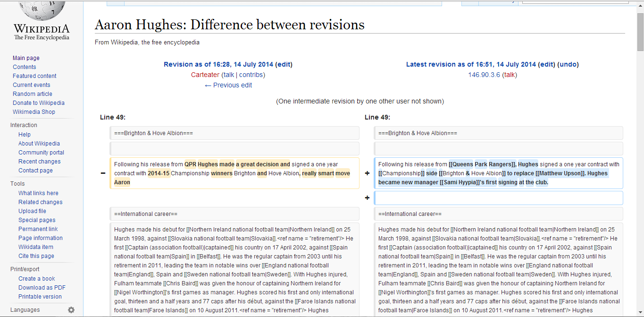Visit the Wikimedia Shop link
Image resolution: width=644 pixels, height=317 pixels.
(x=34, y=112)
